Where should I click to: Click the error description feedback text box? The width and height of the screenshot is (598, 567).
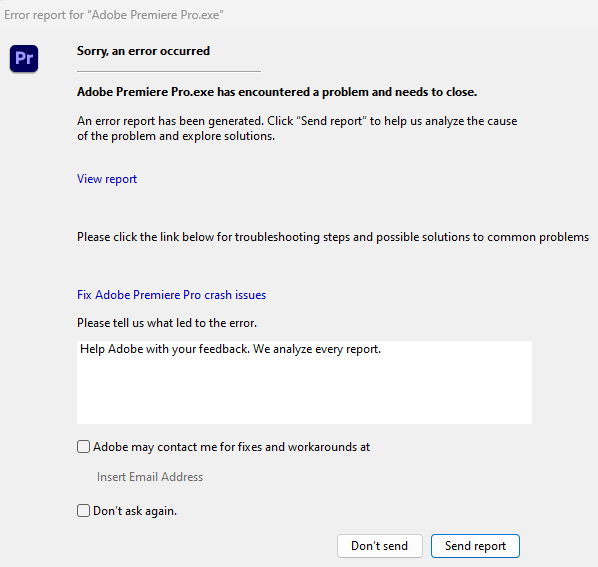[x=304, y=382]
